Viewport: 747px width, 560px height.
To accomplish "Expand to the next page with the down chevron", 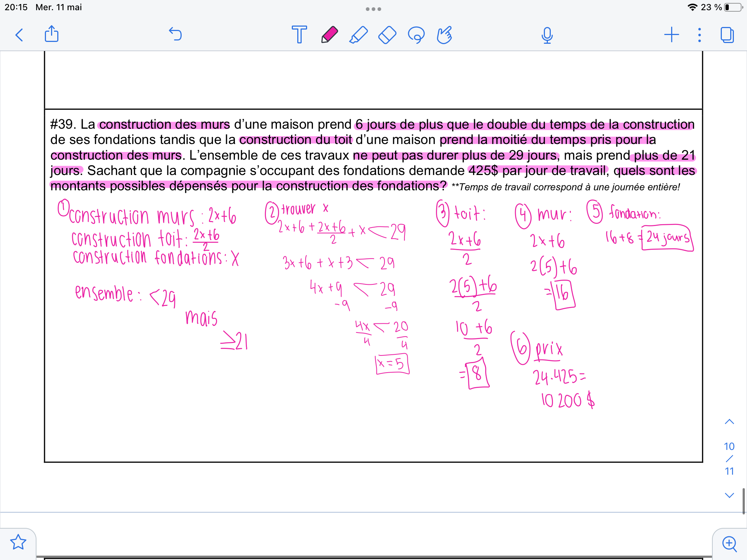I will [x=729, y=495].
